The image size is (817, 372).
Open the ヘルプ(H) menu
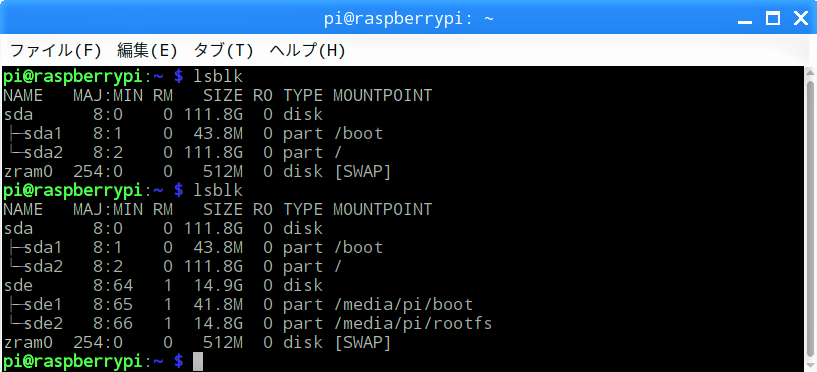click(307, 51)
